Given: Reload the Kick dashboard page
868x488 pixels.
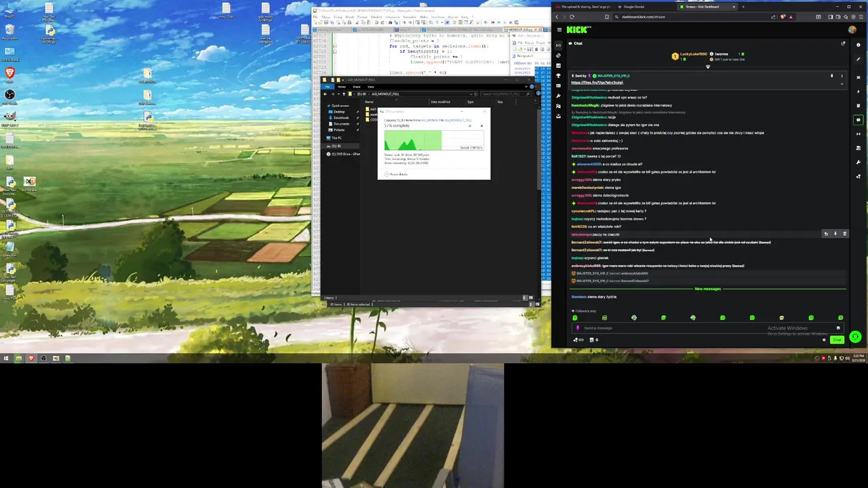Looking at the screenshot, I should (572, 17).
